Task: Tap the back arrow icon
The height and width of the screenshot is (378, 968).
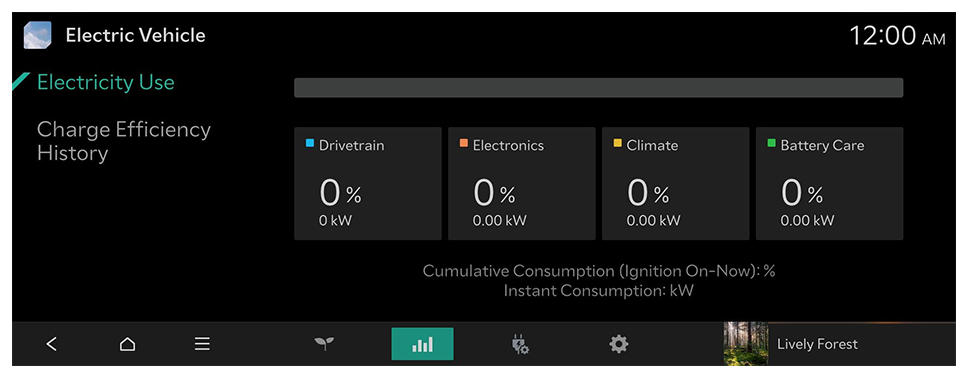Action: (52, 344)
